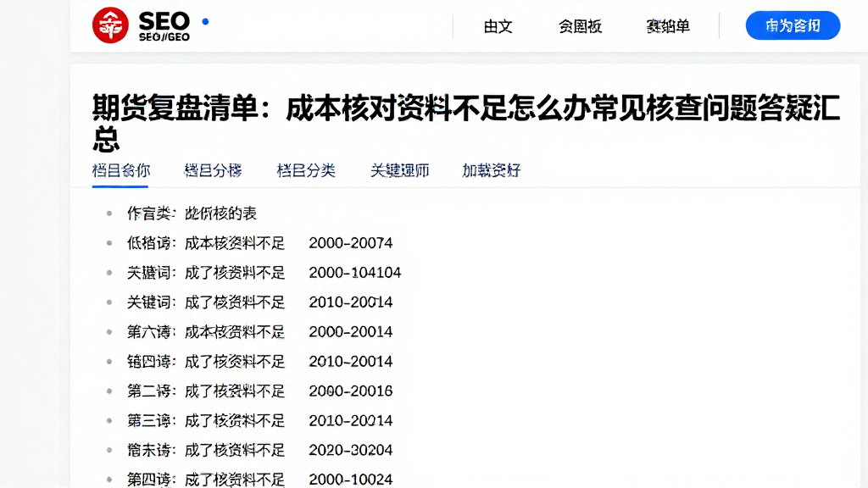Click the list value 2020-30204
868x488 pixels.
[350, 451]
